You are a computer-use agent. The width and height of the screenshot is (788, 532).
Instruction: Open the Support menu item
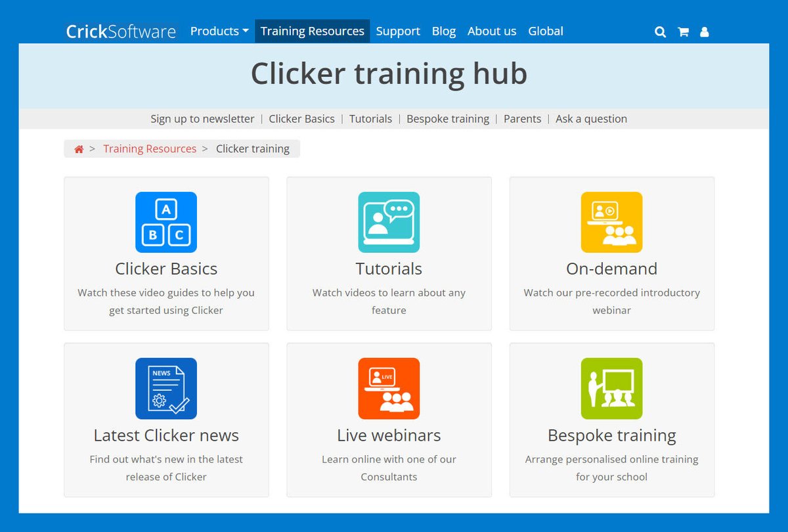[398, 31]
